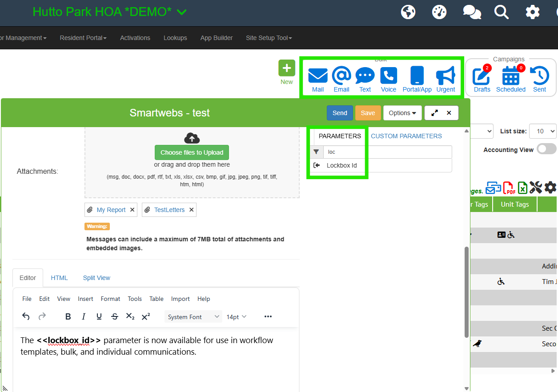Expand the Options dropdown
The image size is (558, 392).
(x=402, y=113)
